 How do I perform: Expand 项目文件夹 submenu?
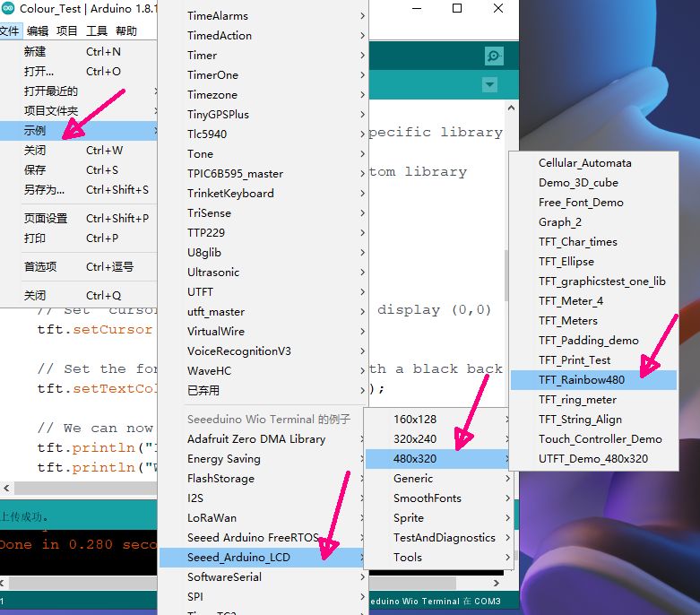click(x=79, y=111)
